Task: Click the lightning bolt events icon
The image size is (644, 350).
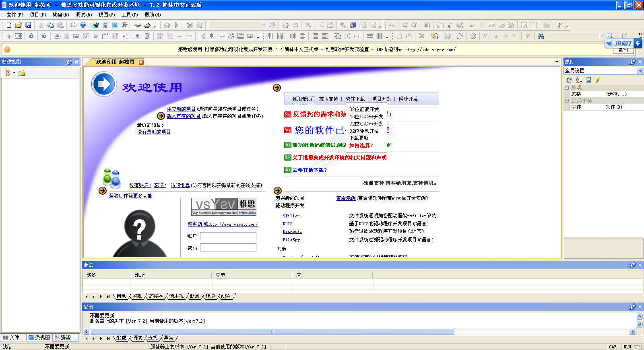Action: point(598,80)
